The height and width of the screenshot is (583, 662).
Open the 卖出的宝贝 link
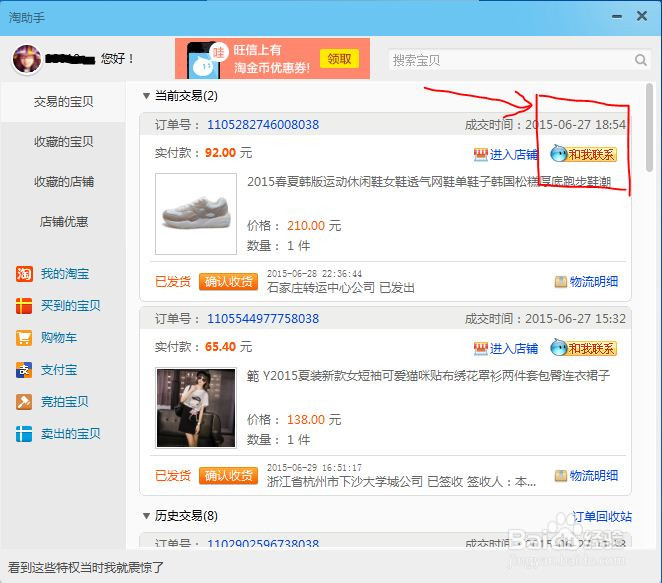point(71,434)
